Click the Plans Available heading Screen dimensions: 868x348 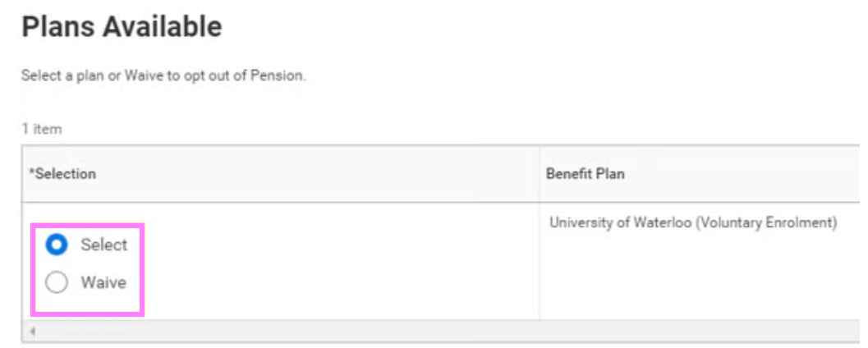click(122, 27)
